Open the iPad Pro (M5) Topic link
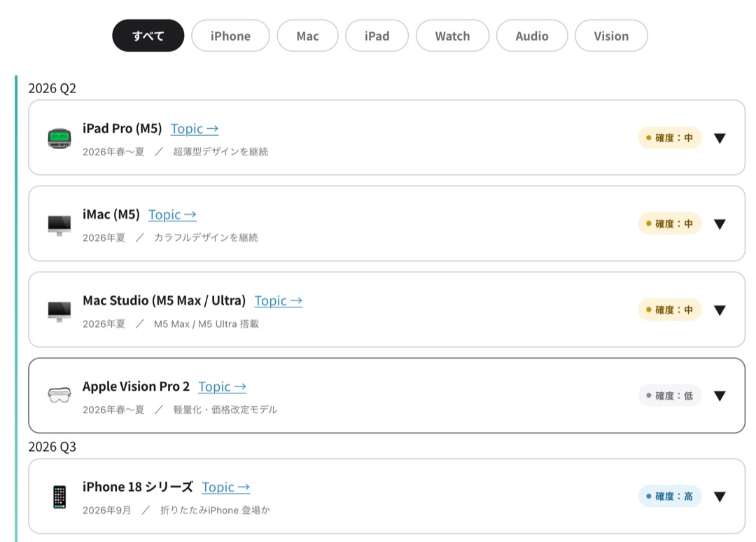This screenshot has height=542, width=756. point(195,129)
